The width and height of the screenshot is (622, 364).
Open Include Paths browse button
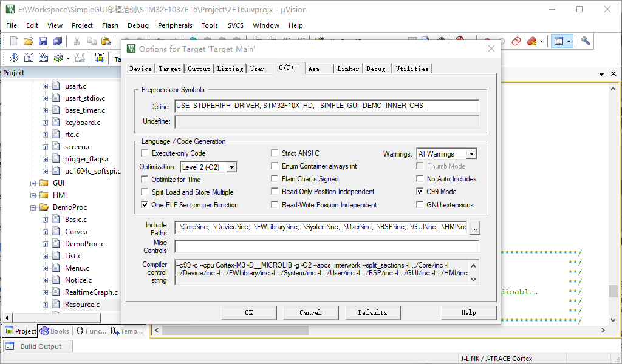[475, 227]
